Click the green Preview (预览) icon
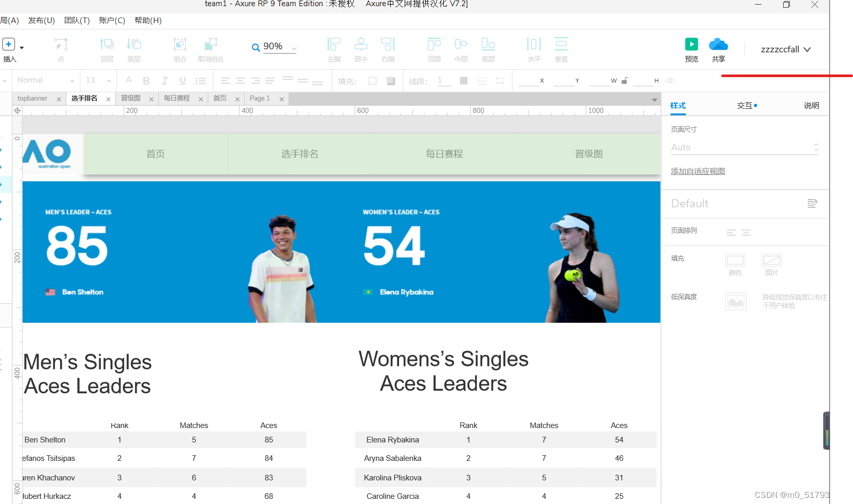Image resolution: width=853 pixels, height=504 pixels. [692, 44]
